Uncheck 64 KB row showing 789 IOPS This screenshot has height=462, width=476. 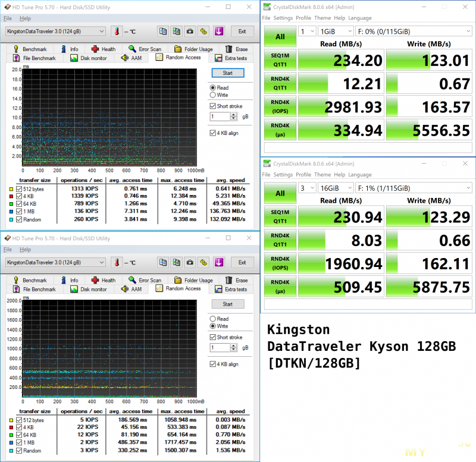coord(19,204)
